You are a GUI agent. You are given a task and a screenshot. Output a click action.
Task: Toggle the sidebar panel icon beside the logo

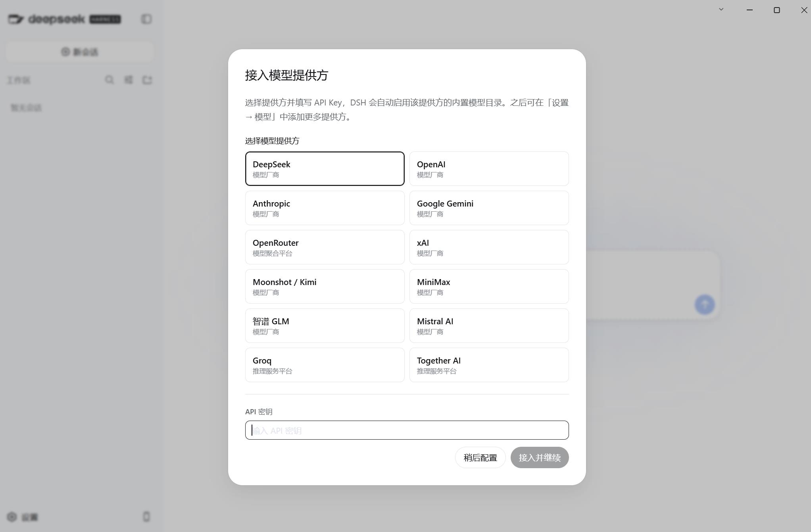coord(146,19)
